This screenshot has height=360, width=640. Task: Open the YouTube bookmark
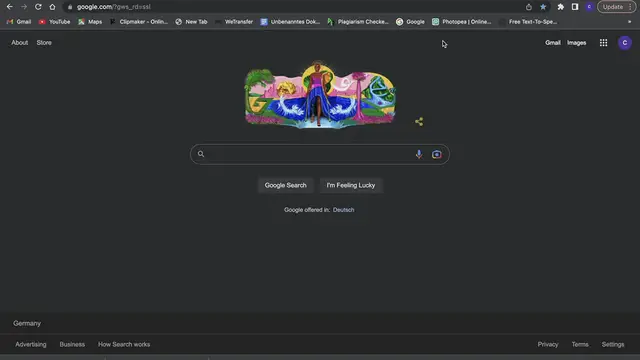[55, 22]
